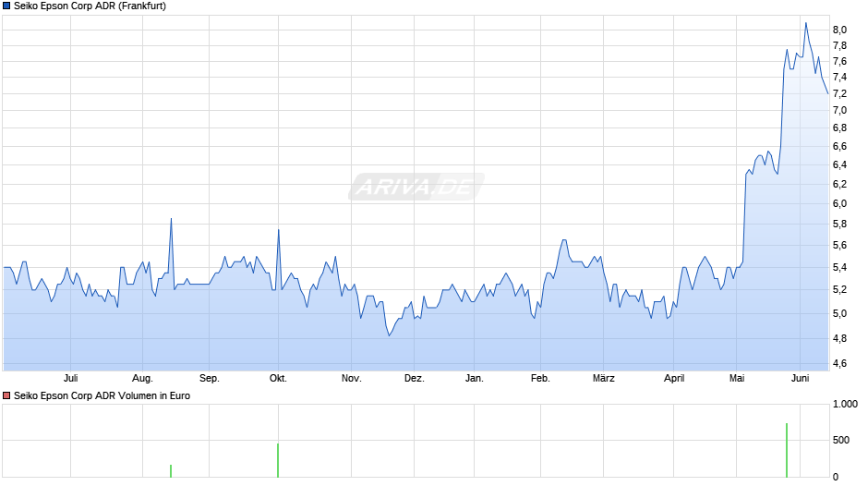
Task: Click the 'Seiko Epson Corp ADR Volumen in Euro' label
Action: coord(102,395)
